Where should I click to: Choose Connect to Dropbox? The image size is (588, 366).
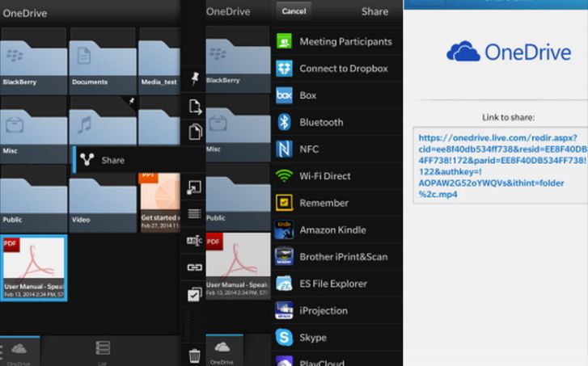343,69
